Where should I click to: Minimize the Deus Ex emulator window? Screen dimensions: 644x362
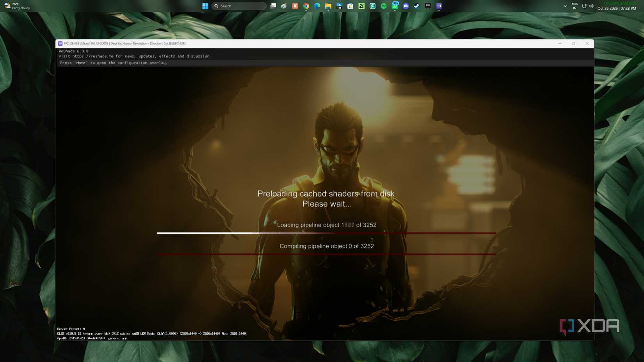[560, 43]
